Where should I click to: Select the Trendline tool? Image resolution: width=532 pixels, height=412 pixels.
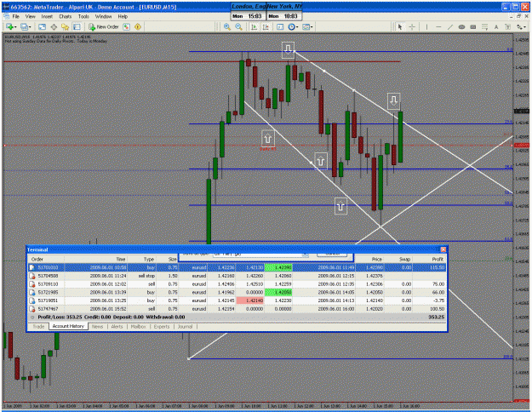(x=450, y=26)
